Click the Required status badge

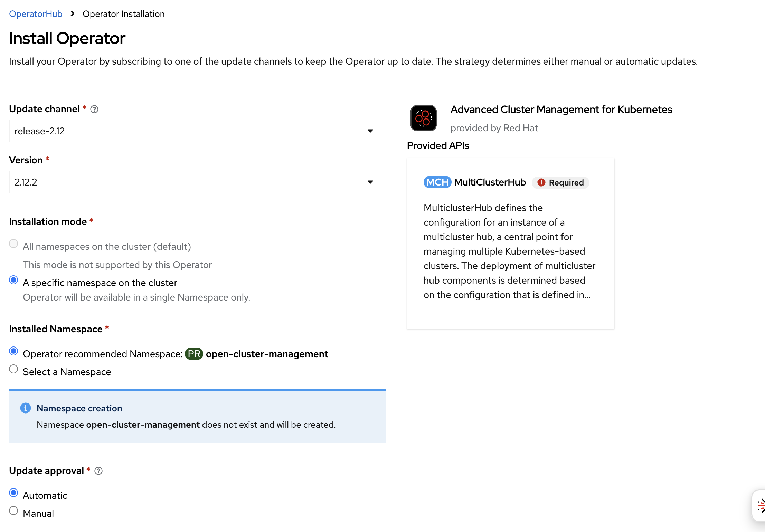tap(560, 182)
